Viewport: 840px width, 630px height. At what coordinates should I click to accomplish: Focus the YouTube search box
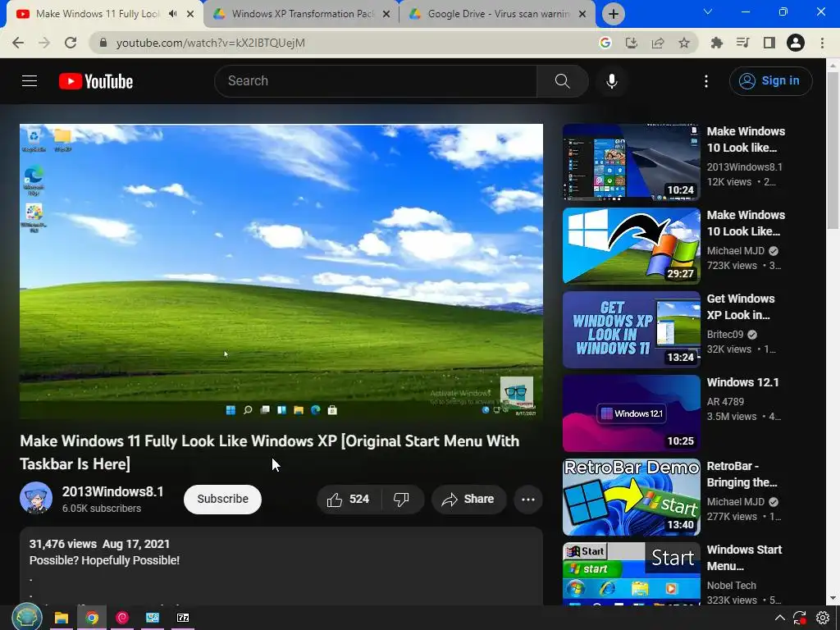tap(375, 81)
